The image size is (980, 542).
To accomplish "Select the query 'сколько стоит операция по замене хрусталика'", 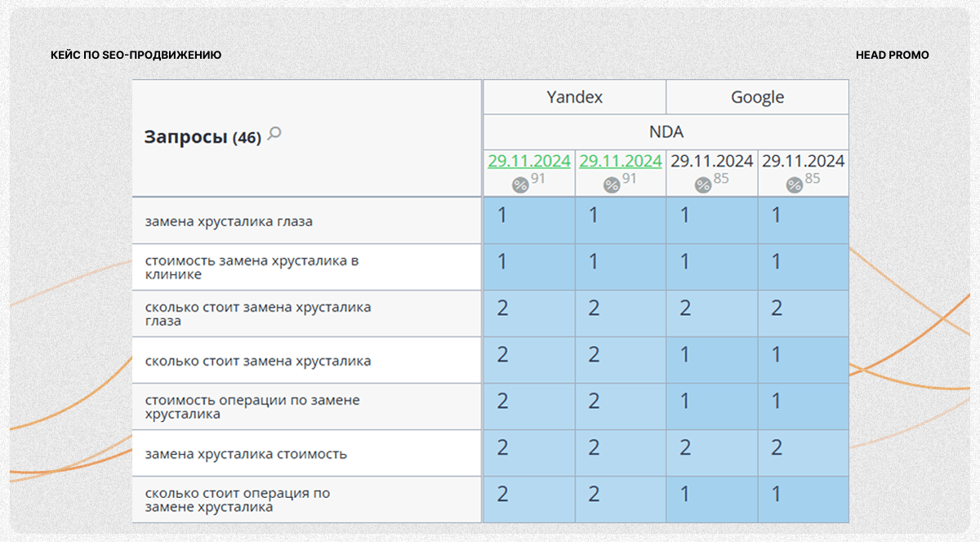I will (x=237, y=500).
